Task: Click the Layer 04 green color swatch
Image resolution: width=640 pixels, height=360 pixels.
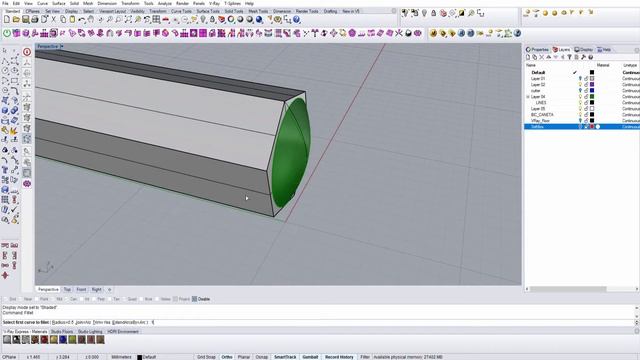Action: [592, 97]
